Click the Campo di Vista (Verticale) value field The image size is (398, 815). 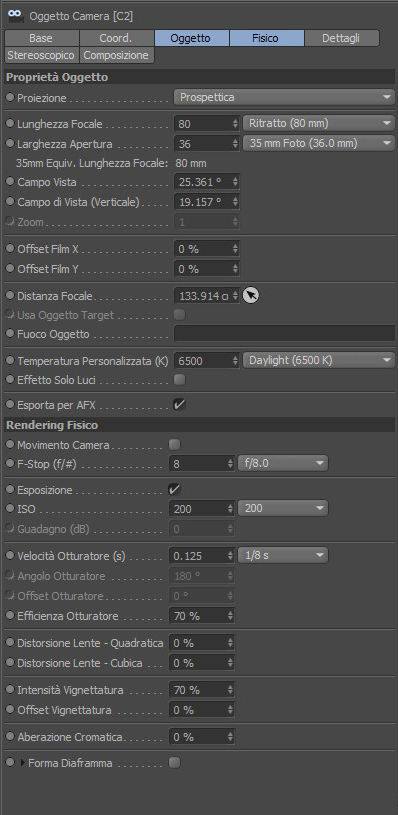[x=203, y=202]
